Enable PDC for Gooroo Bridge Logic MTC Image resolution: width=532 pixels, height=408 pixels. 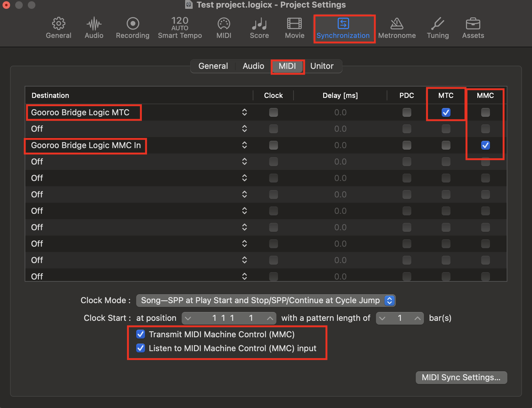coord(407,112)
